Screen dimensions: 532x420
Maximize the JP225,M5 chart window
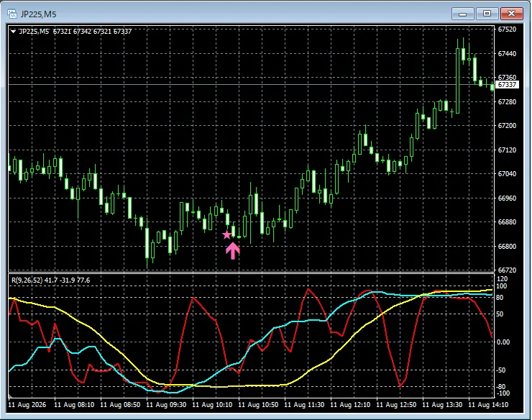coord(487,14)
